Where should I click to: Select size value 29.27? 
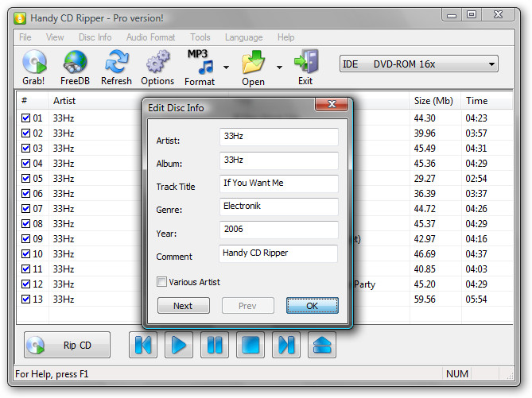click(x=425, y=178)
